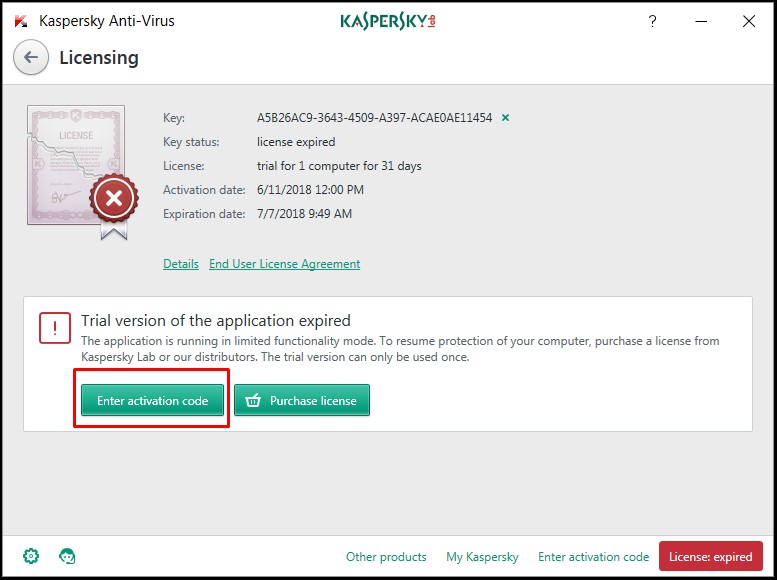
Task: Open the End User License Agreement link
Action: (284, 264)
